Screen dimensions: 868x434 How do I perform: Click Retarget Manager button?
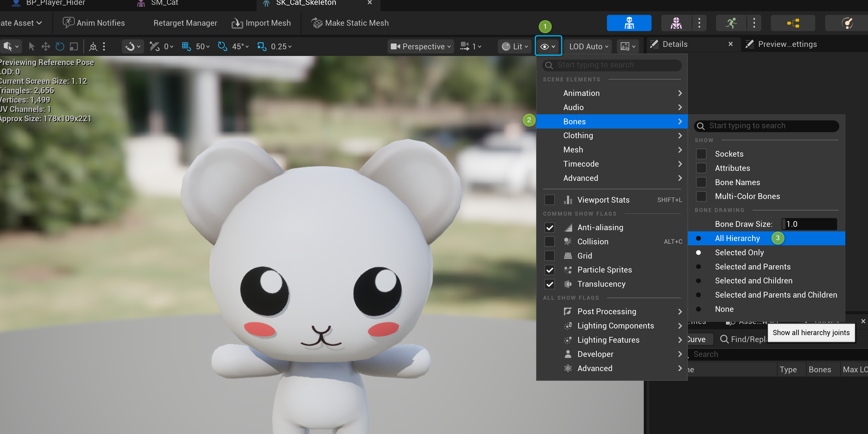(185, 23)
